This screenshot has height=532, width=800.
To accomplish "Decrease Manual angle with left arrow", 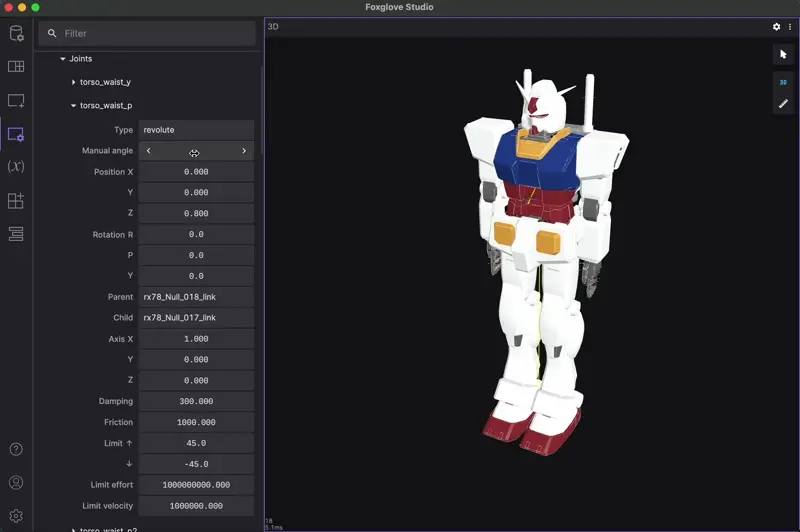I will (x=149, y=151).
